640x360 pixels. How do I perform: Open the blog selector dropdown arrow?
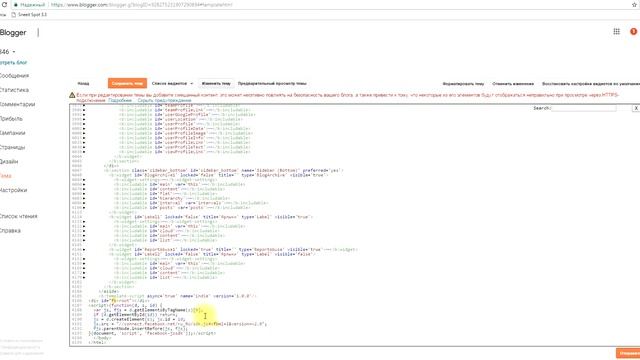click(x=14, y=52)
